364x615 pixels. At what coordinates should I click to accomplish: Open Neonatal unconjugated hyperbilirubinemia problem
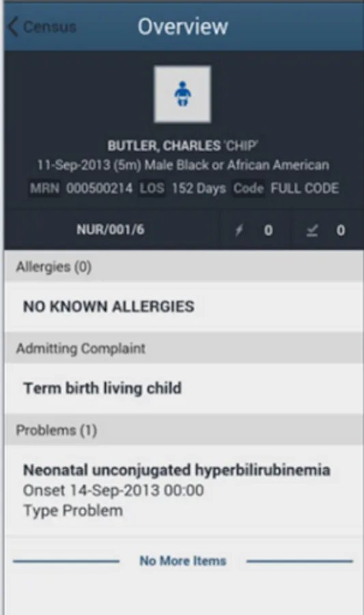184,490
